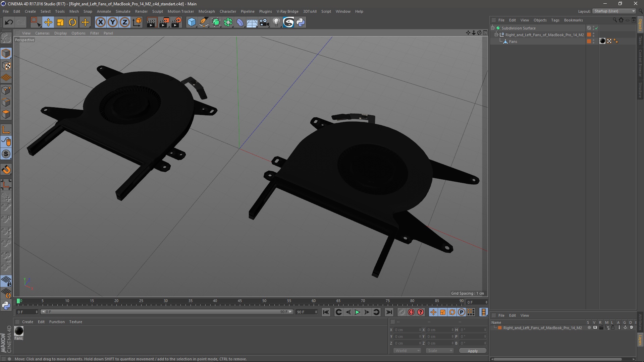Open the Python script icon in toolbar
The image size is (644, 362).
(x=301, y=22)
